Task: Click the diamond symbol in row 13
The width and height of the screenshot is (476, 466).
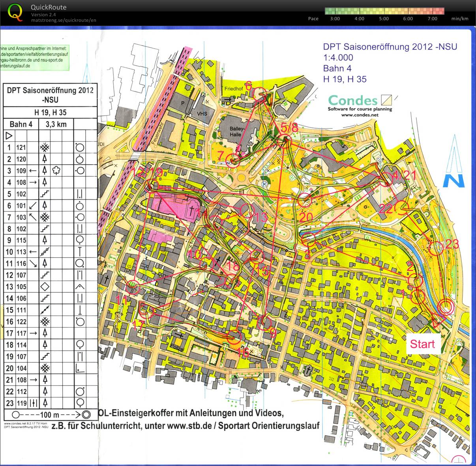Action: [x=45, y=286]
